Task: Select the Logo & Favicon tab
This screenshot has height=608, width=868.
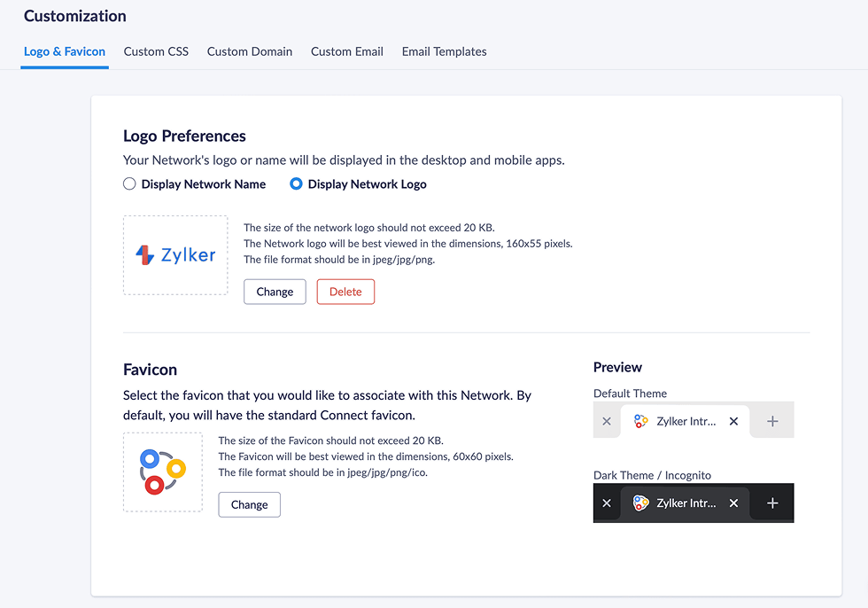Action: coord(65,51)
